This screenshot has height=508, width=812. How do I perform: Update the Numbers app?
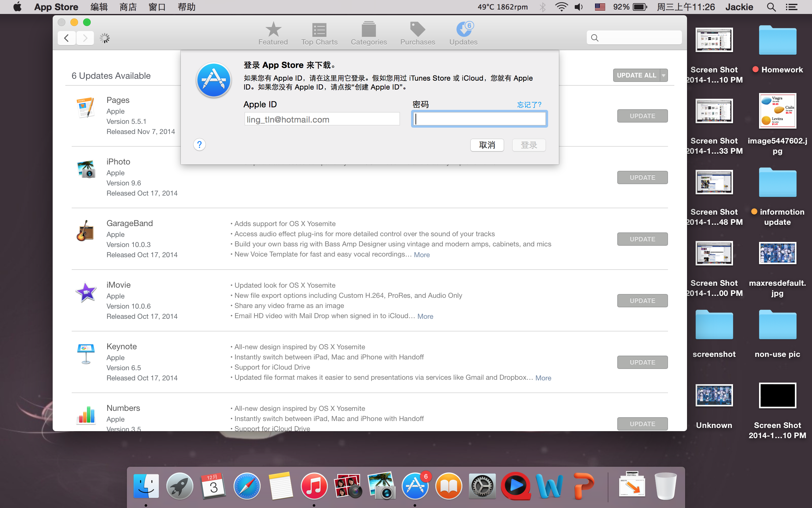click(642, 424)
